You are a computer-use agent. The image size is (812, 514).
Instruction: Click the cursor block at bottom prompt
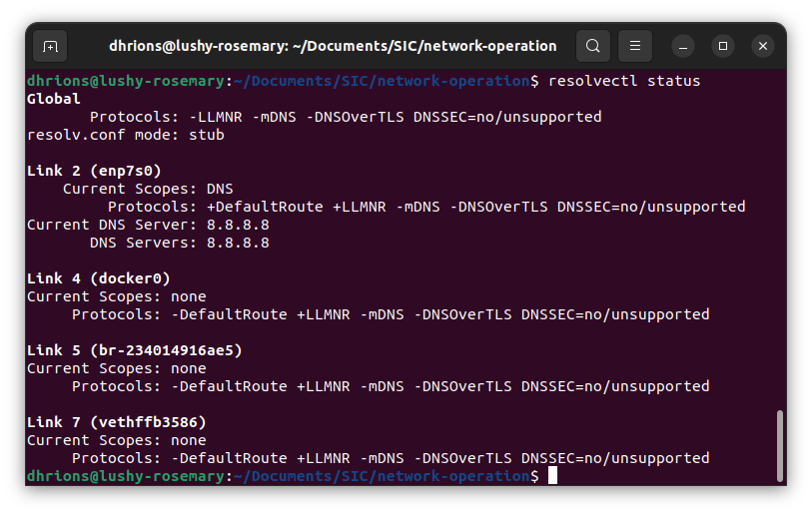pyautogui.click(x=552, y=476)
